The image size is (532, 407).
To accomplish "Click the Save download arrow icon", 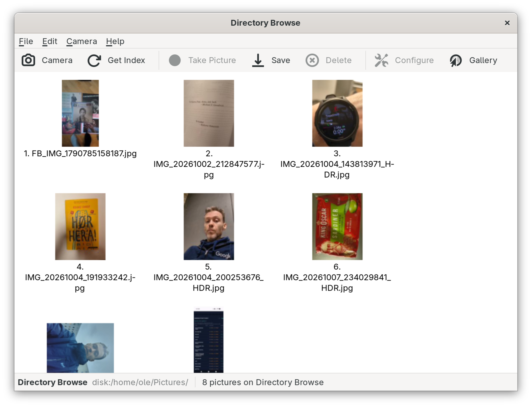I will [258, 60].
